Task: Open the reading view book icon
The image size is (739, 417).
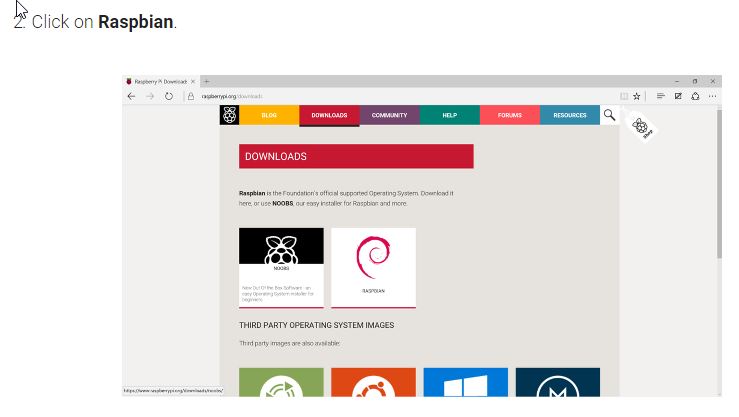Action: tap(624, 96)
